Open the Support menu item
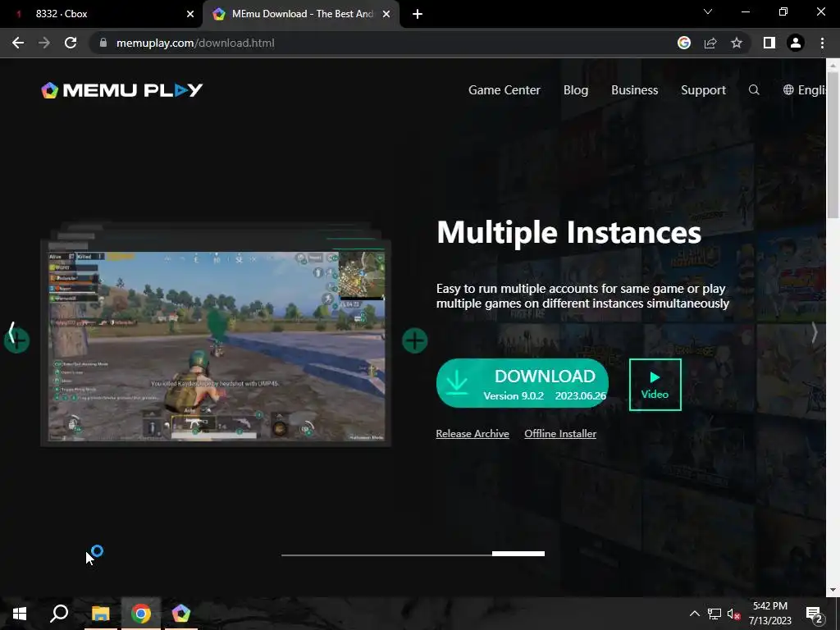Viewport: 840px width, 630px height. [x=703, y=90]
